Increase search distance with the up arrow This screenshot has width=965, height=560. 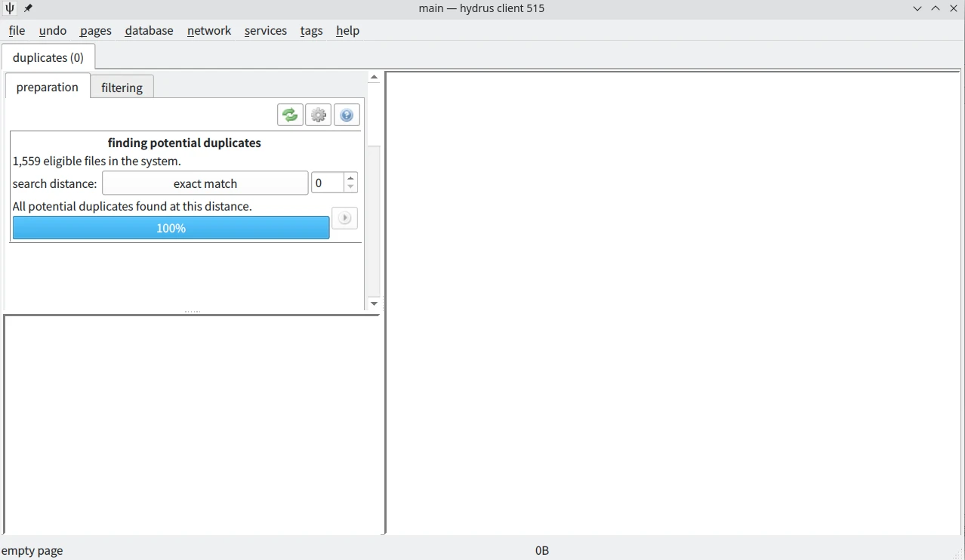[x=350, y=178]
